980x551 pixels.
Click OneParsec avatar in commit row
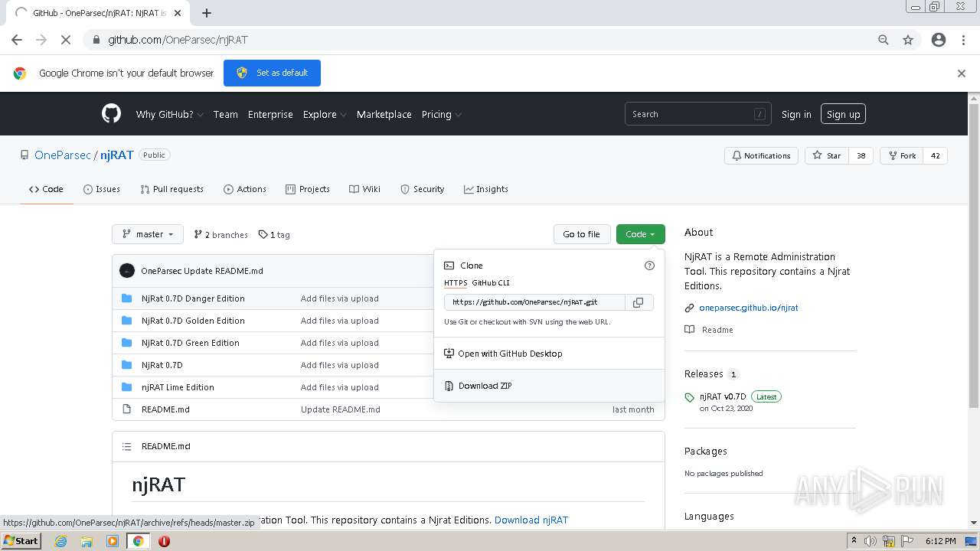(127, 271)
